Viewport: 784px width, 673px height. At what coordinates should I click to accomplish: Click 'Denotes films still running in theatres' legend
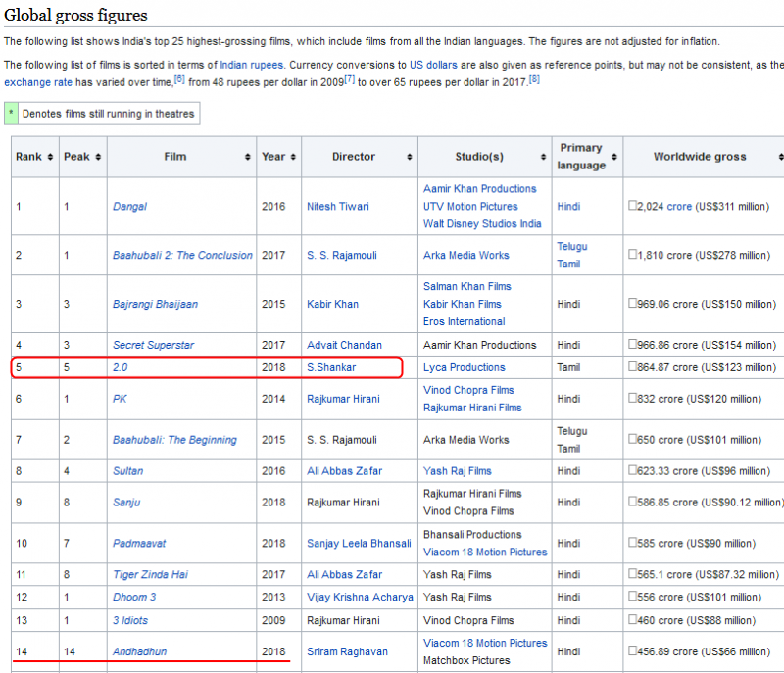[108, 114]
